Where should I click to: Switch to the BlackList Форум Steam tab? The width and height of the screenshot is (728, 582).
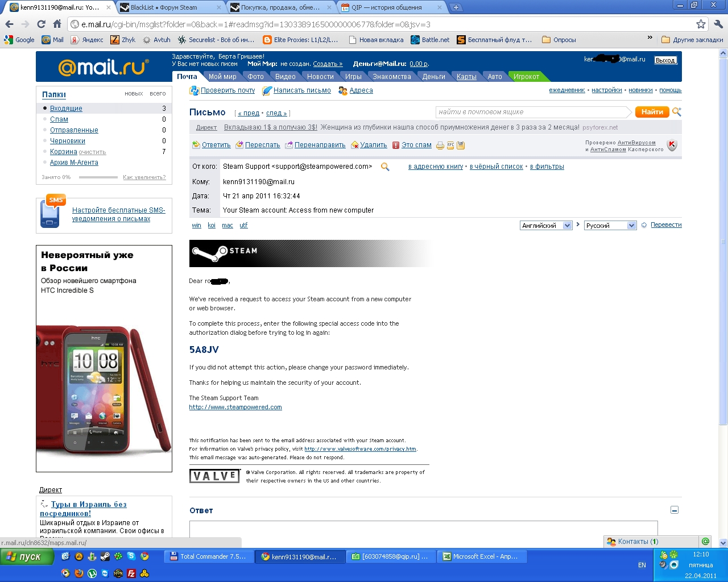169,7
